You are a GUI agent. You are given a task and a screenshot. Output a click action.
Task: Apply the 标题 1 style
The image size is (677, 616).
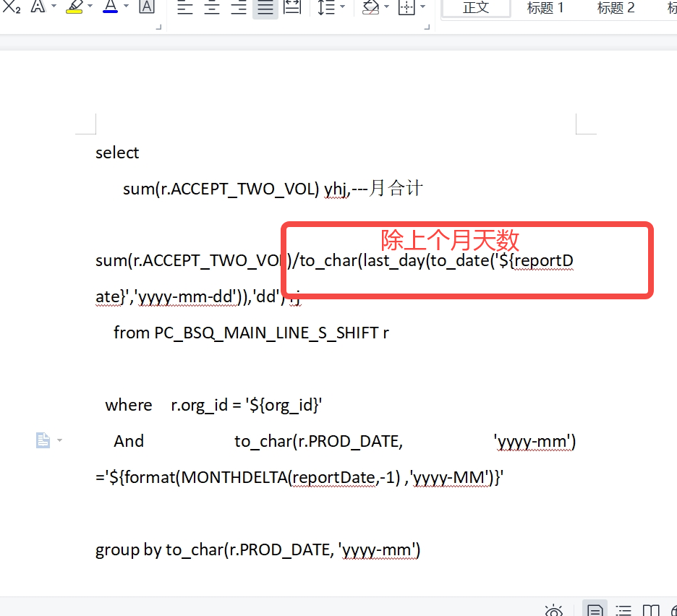[x=545, y=8]
